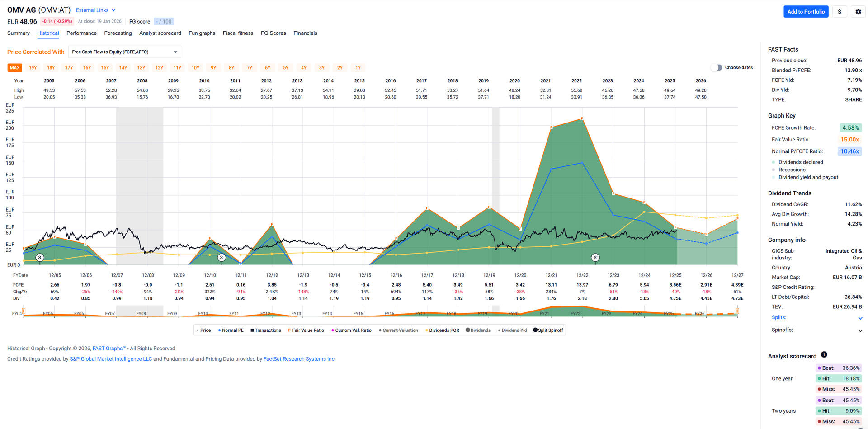The height and width of the screenshot is (429, 868).
Task: Toggle Recessions shading in Graph Key
Action: coord(792,170)
